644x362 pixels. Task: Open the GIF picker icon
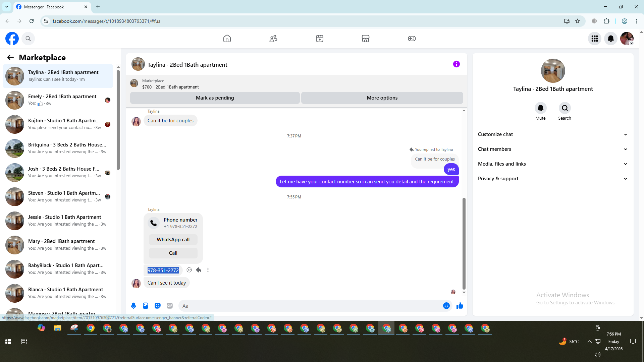pyautogui.click(x=170, y=306)
